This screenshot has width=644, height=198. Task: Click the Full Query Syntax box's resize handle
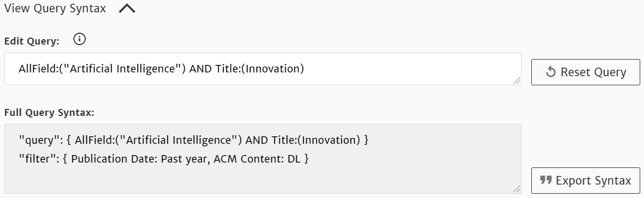(x=516, y=189)
